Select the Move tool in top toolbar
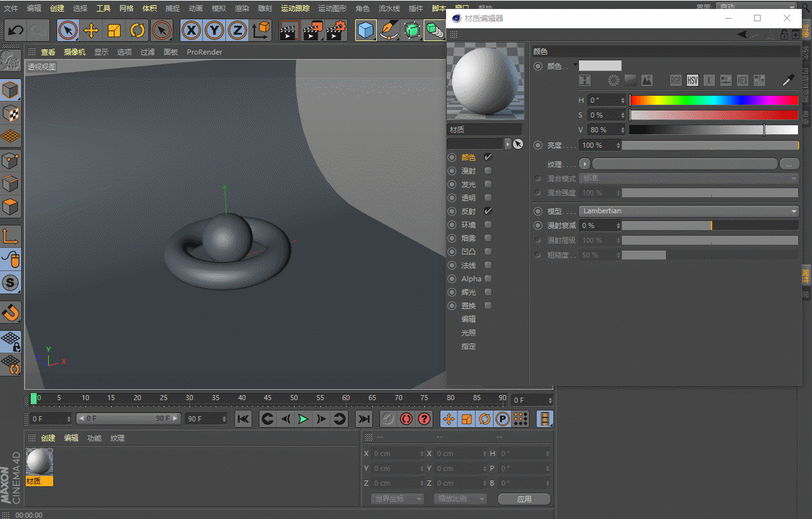This screenshot has height=519, width=812. pyautogui.click(x=91, y=30)
